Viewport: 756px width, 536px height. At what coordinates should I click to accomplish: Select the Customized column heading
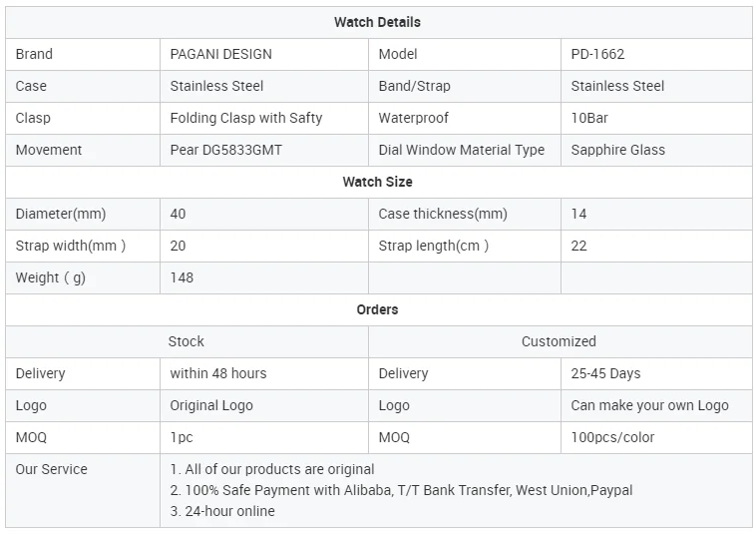coord(559,341)
